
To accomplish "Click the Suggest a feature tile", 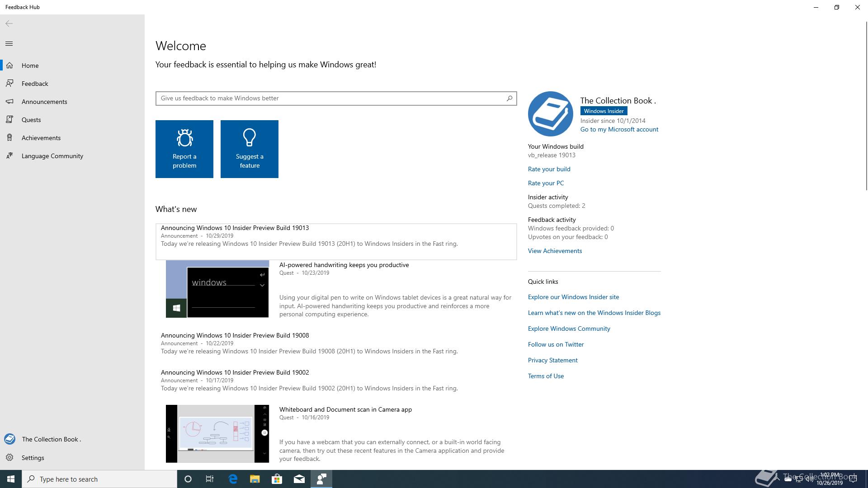I will (x=250, y=149).
